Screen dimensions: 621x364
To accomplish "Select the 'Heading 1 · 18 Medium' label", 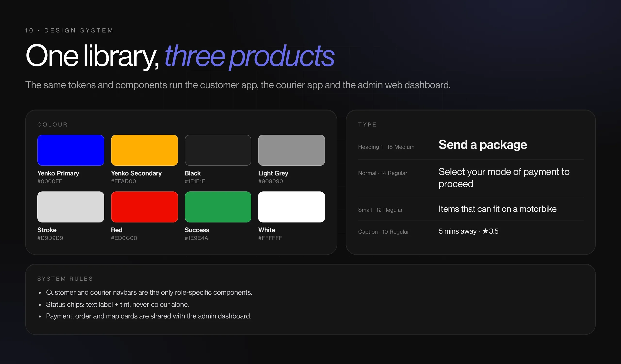I will pos(386,147).
